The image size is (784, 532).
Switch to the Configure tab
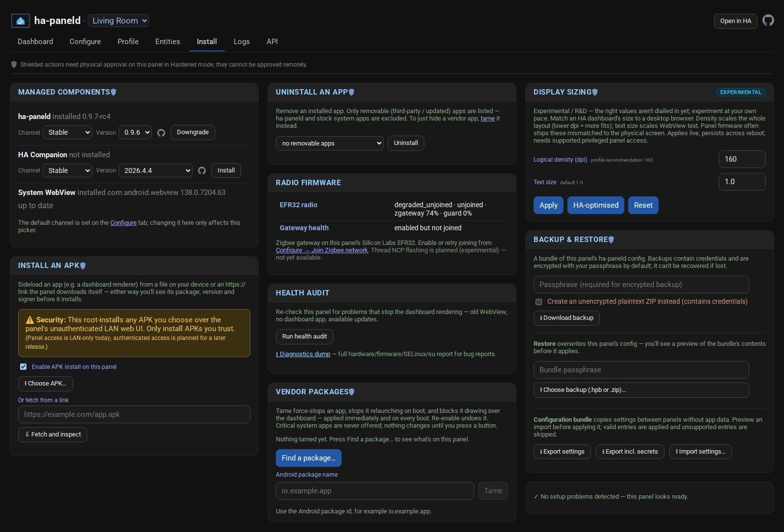(x=85, y=42)
